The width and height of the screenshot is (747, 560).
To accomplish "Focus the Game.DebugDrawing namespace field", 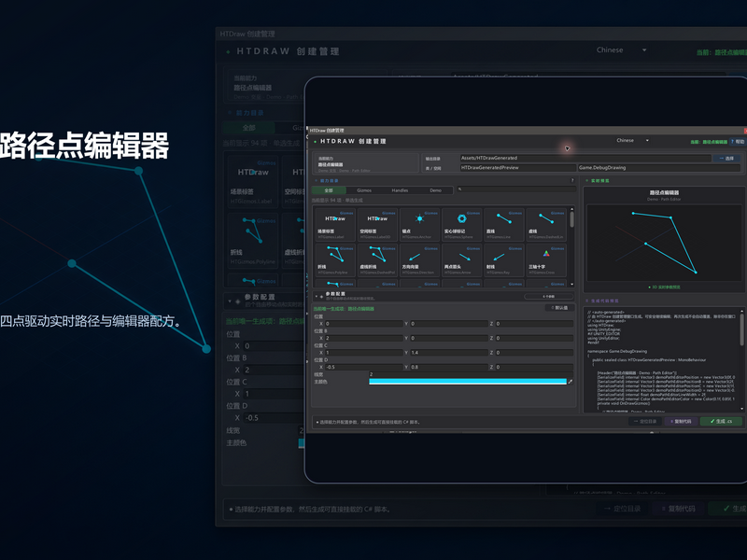I will point(659,168).
